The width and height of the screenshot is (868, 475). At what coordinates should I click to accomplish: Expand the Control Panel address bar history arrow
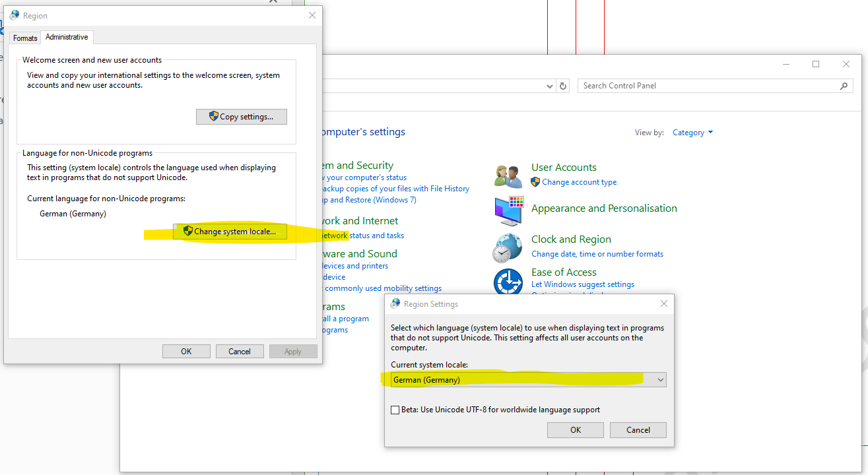pyautogui.click(x=551, y=86)
